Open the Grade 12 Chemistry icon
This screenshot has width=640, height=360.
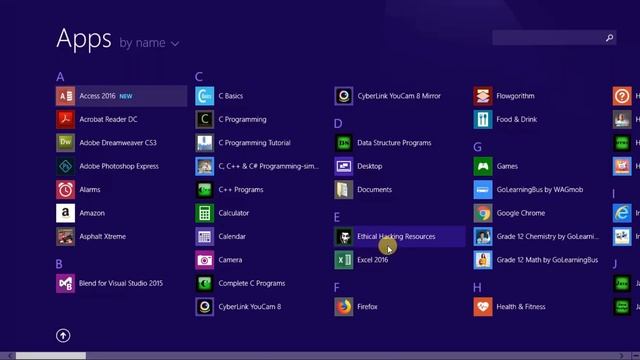pyautogui.click(x=483, y=236)
